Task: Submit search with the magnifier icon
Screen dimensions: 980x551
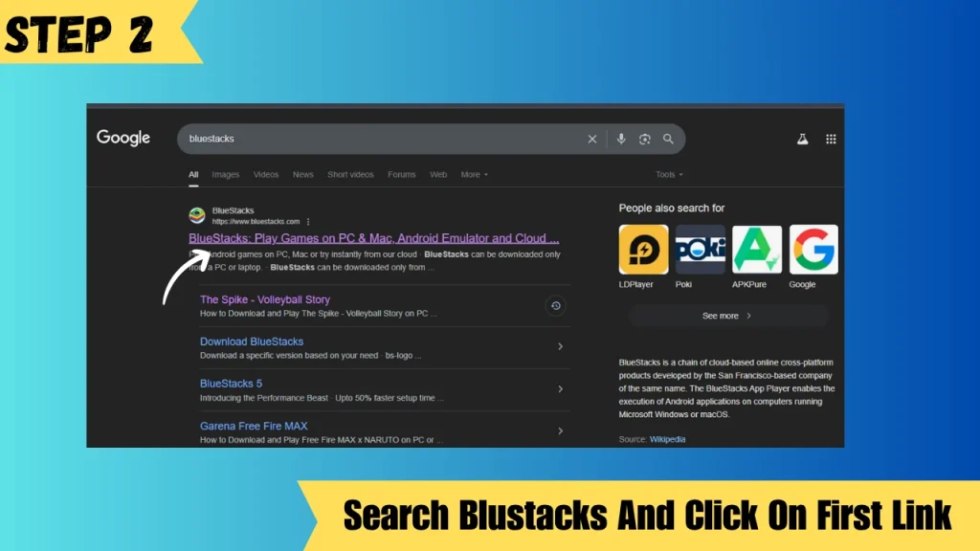Action: 668,139
